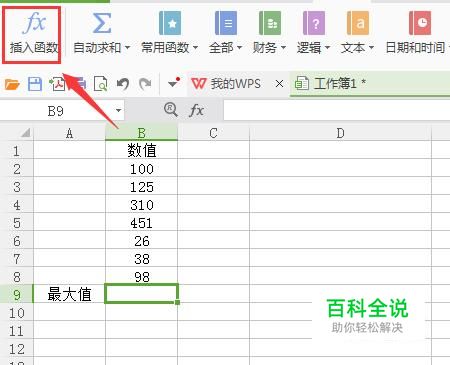
Task: Select row 1 header
Action: coord(16,151)
